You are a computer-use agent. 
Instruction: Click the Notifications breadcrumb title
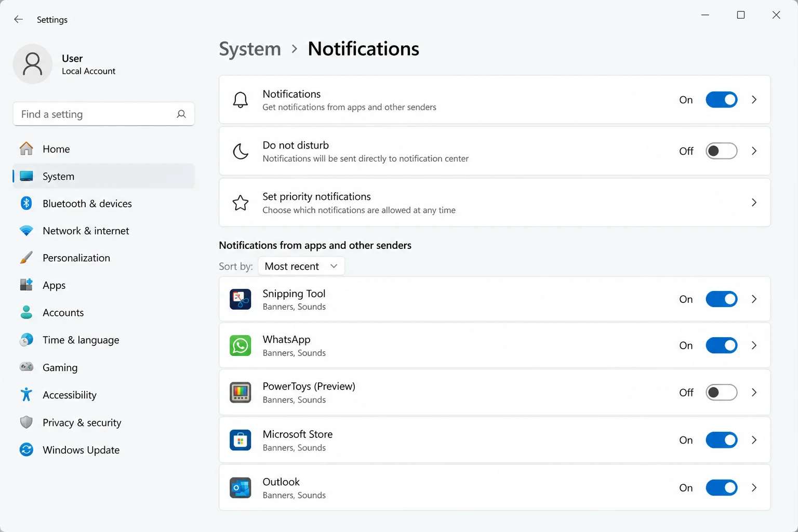tap(363, 49)
